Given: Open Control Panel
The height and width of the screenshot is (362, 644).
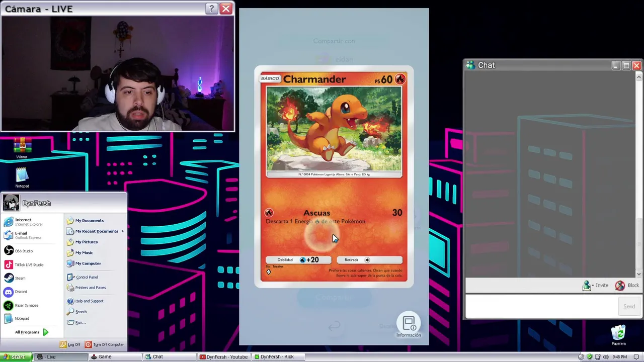Looking at the screenshot, I should tap(83, 277).
